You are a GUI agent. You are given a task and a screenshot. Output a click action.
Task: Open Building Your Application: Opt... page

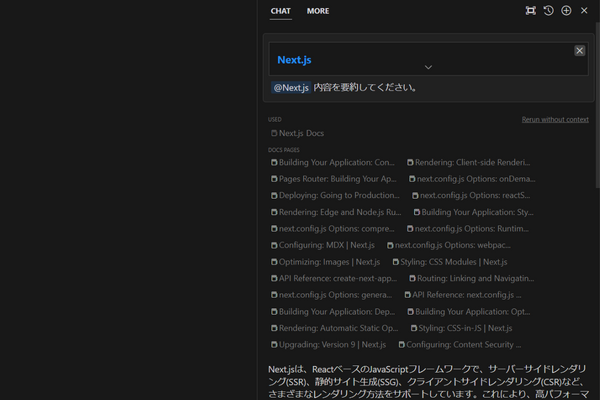click(469, 312)
